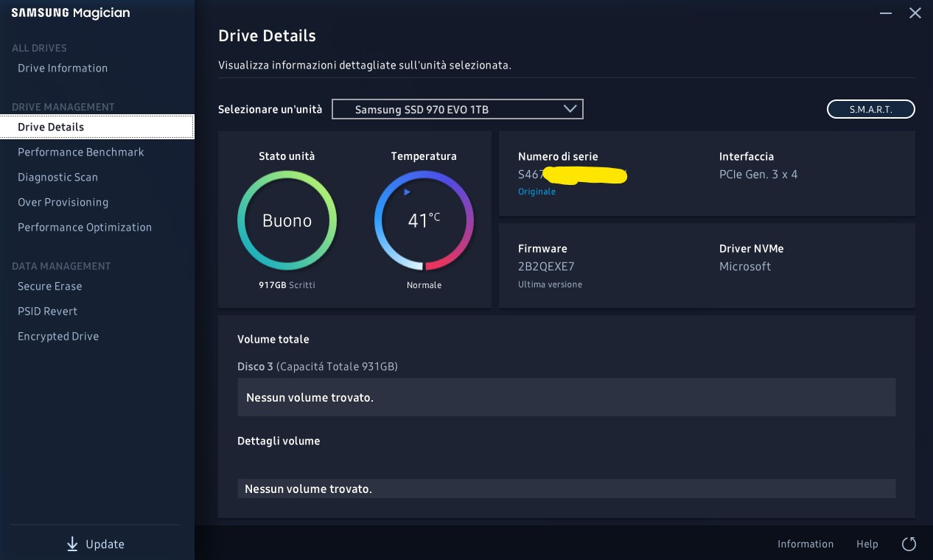The image size is (933, 560).
Task: Click the temperature gauge play marker
Action: [x=407, y=192]
